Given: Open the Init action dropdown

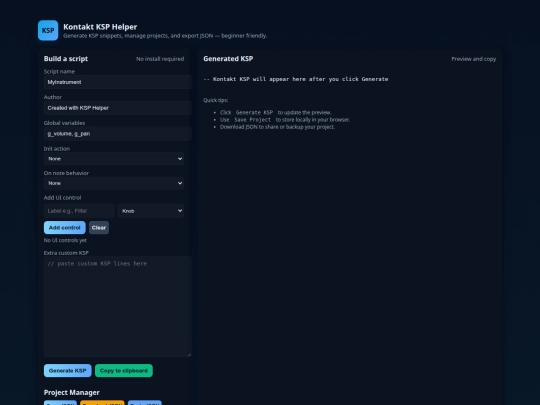Looking at the screenshot, I should point(114,159).
